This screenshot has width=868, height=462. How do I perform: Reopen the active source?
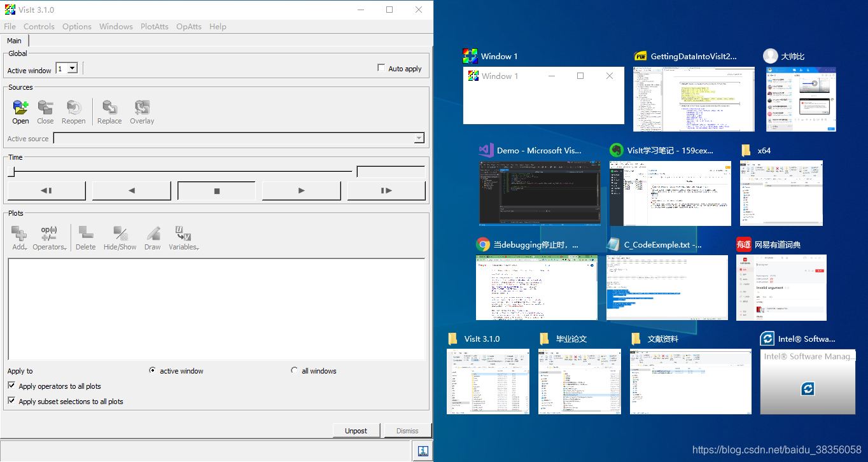point(73,111)
